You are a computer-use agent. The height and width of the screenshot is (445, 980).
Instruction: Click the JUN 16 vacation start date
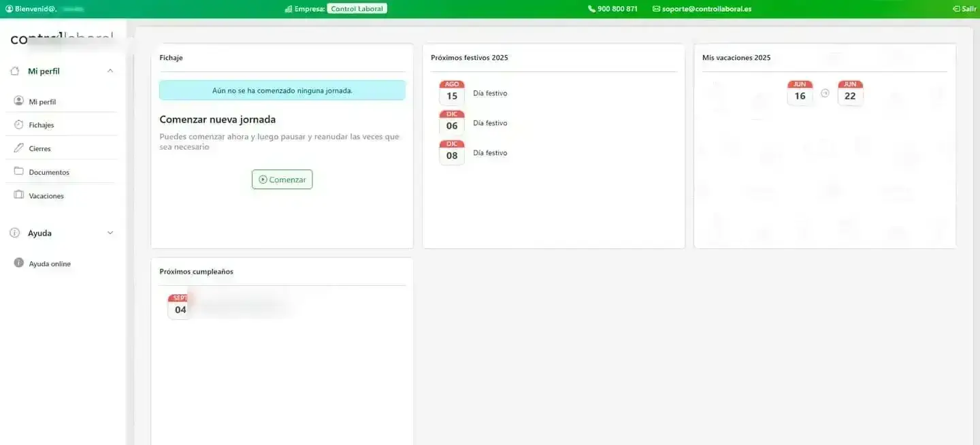tap(800, 93)
